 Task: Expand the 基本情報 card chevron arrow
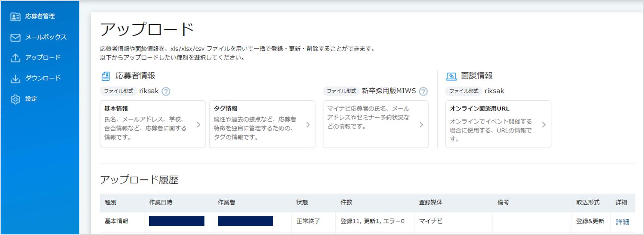(x=198, y=125)
